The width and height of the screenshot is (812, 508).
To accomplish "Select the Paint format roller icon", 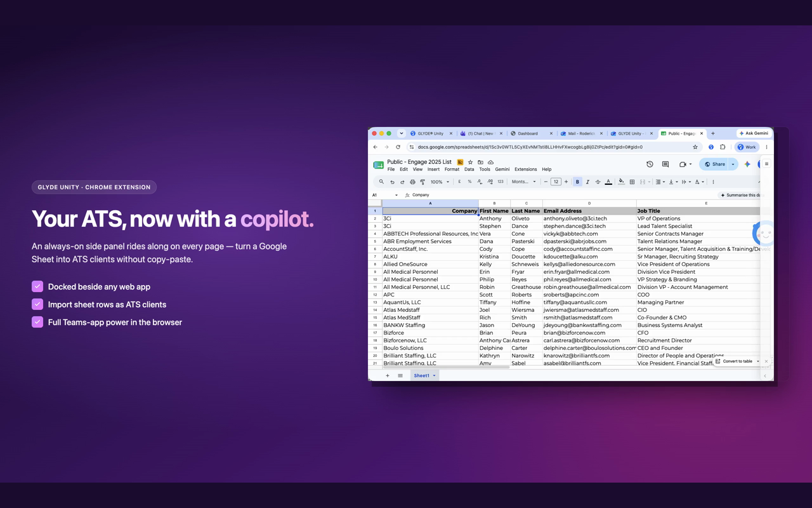I will coord(422,182).
